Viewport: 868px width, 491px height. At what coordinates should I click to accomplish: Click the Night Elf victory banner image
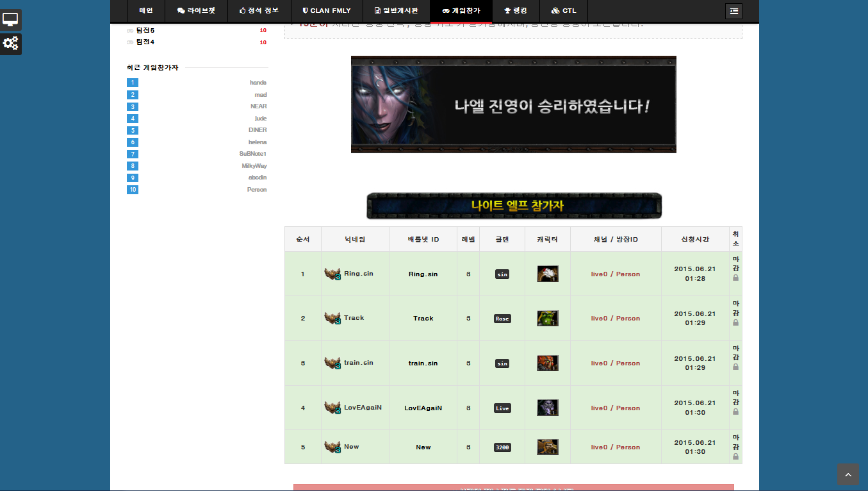[x=514, y=104]
